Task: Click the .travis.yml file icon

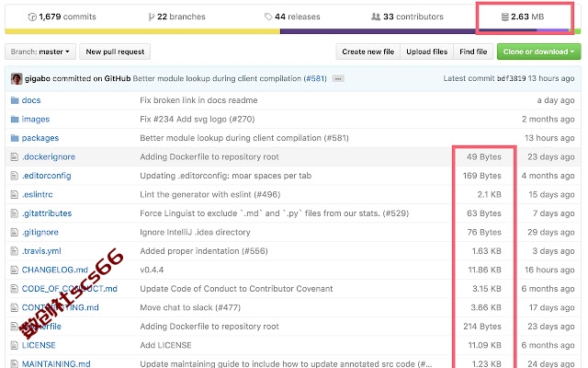Action: point(15,251)
